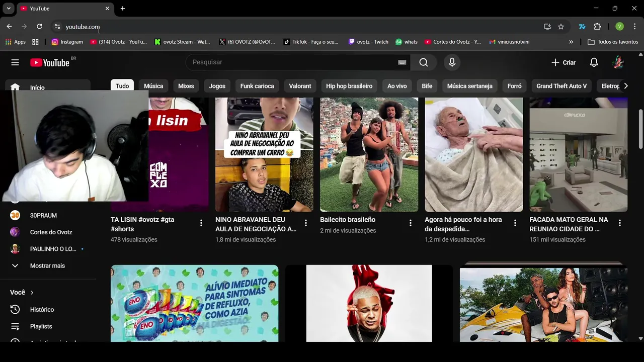Open the account avatar menu
Image resolution: width=644 pixels, height=362 pixels.
point(618,62)
